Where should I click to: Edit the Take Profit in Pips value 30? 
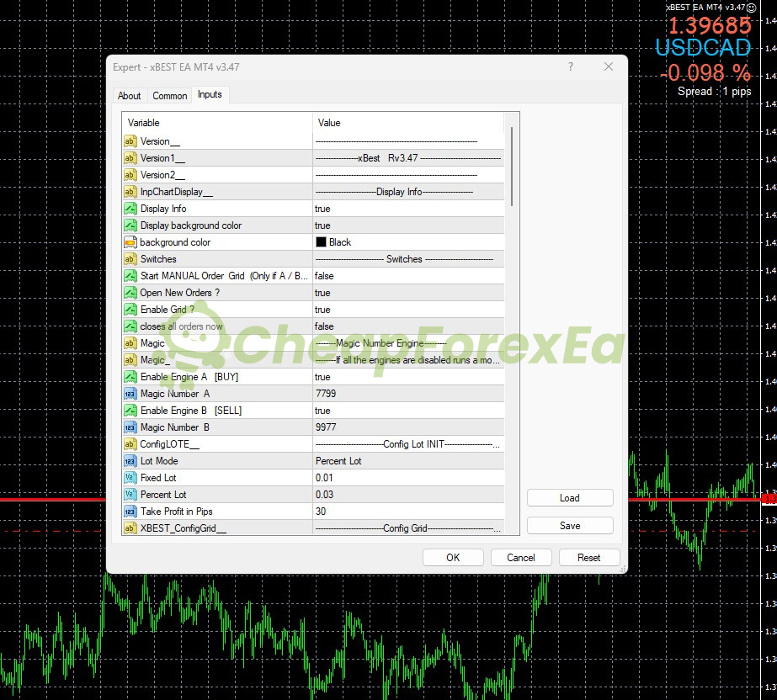pyautogui.click(x=408, y=512)
